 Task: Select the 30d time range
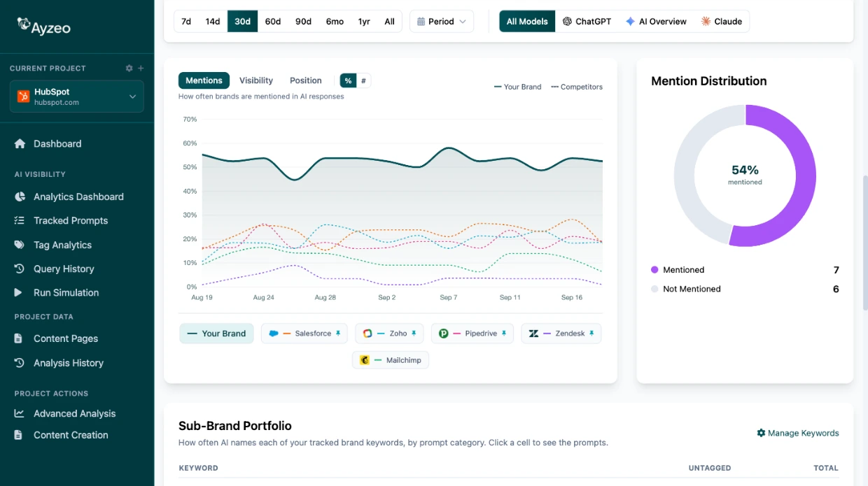click(242, 21)
